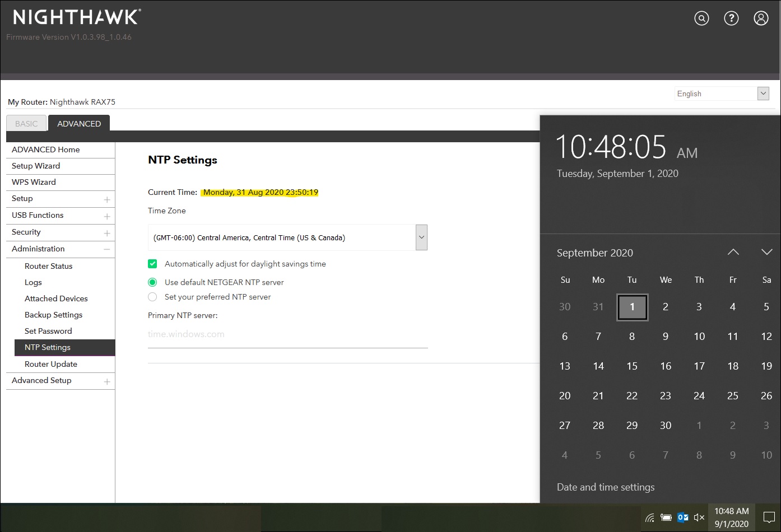Click the search icon in the Nighthawk header

coord(701,18)
